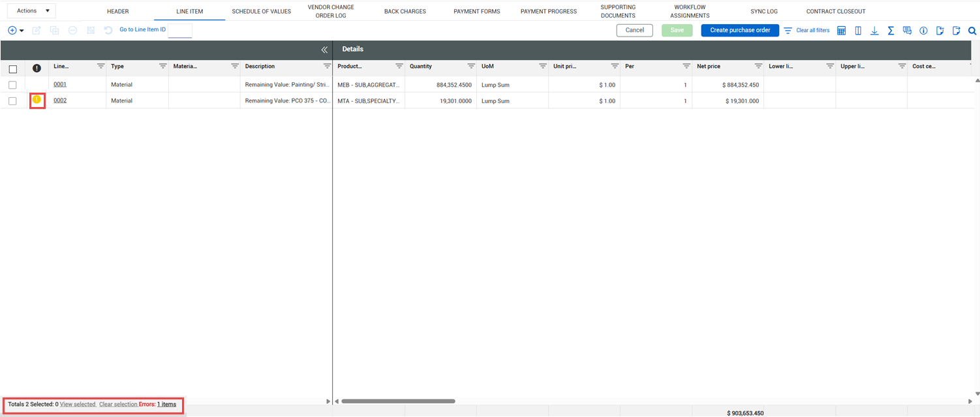Toggle the select-all header checkbox
Image resolution: width=980 pixels, height=417 pixels.
(x=12, y=69)
